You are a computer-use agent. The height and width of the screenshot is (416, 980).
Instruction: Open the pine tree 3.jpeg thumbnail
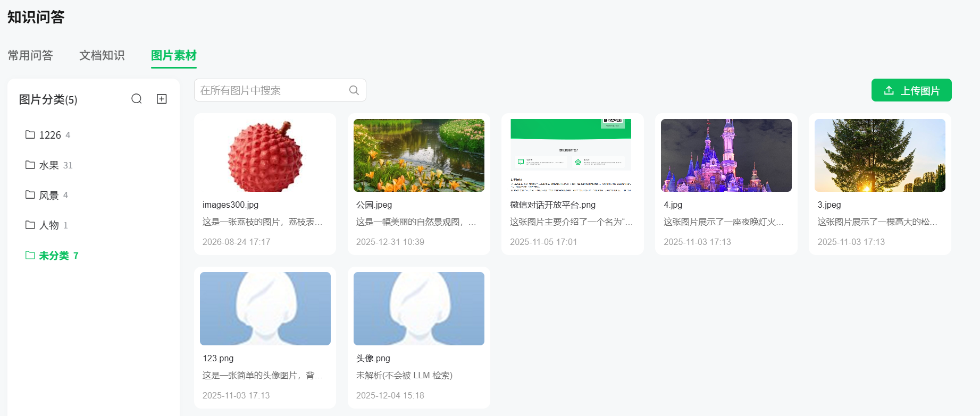pos(880,155)
